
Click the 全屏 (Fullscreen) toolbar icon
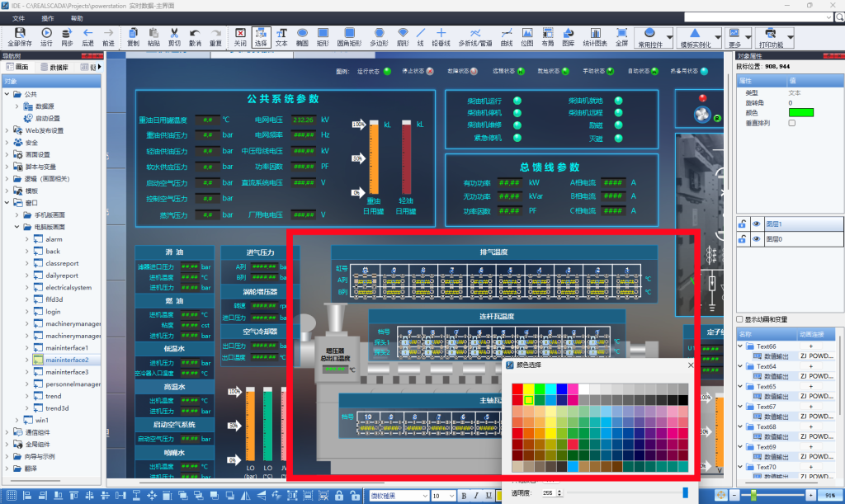click(621, 36)
